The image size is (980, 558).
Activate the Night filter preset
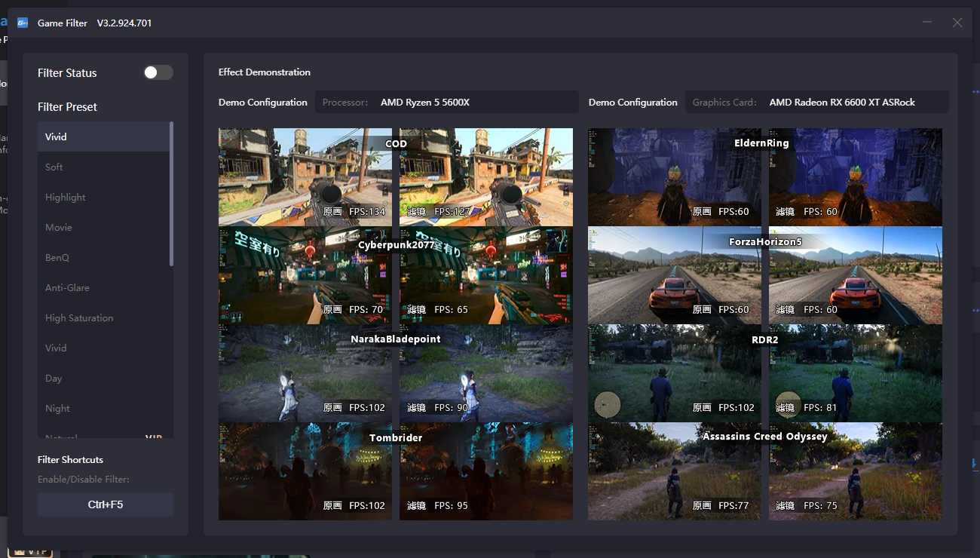[x=104, y=408]
